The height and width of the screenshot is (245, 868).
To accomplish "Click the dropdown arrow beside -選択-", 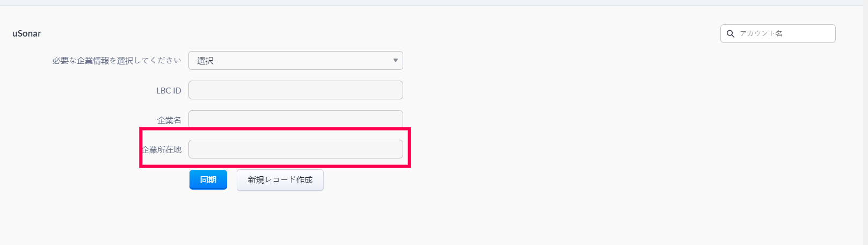I will click(x=395, y=61).
